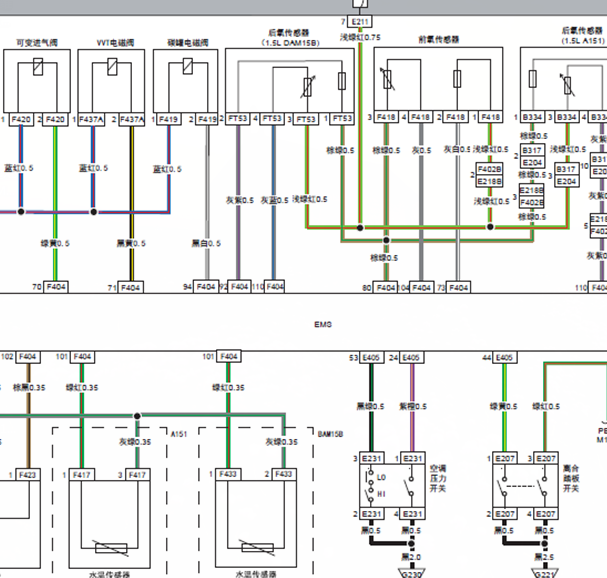Click F419 connector pin 1

coord(168,120)
